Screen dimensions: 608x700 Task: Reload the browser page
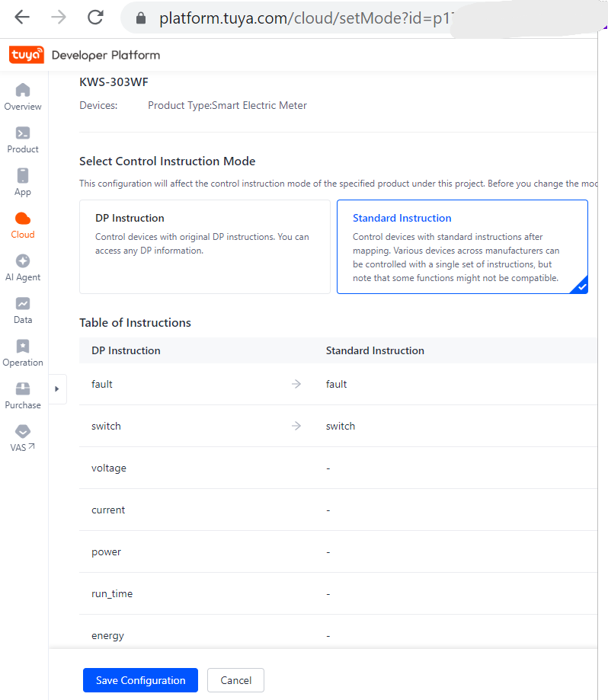click(95, 18)
